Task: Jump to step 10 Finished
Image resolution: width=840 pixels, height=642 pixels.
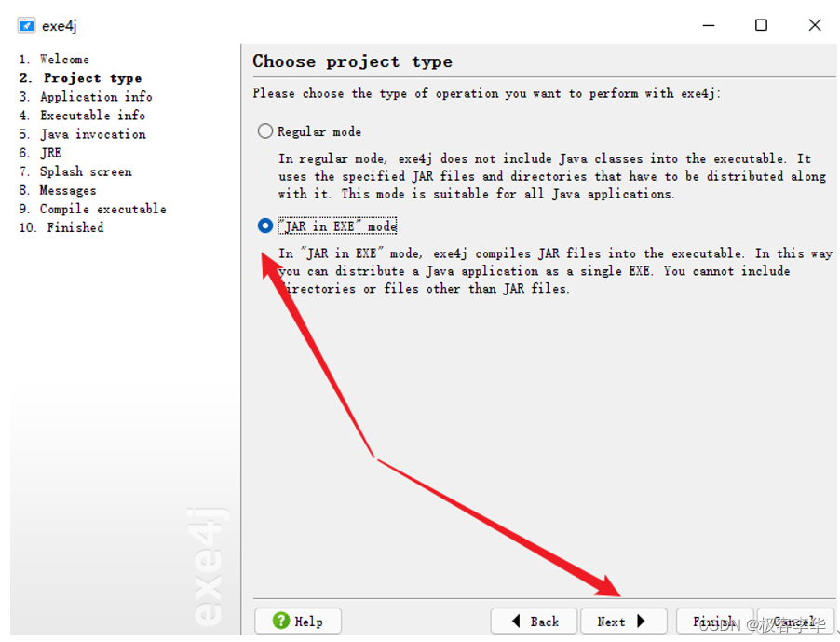Action: click(75, 227)
